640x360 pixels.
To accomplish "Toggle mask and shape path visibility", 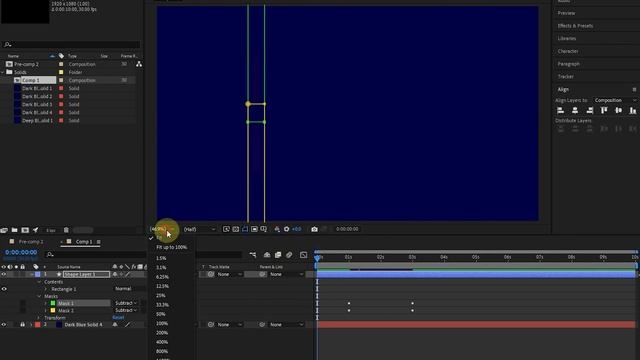I will (245, 229).
